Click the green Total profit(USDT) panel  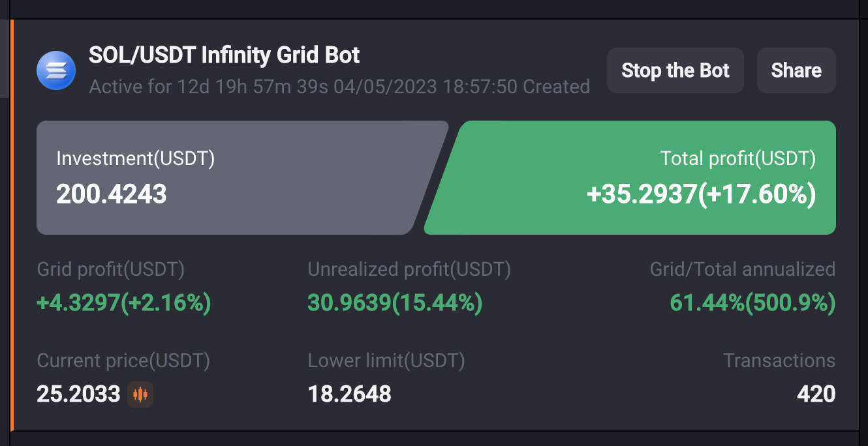630,177
